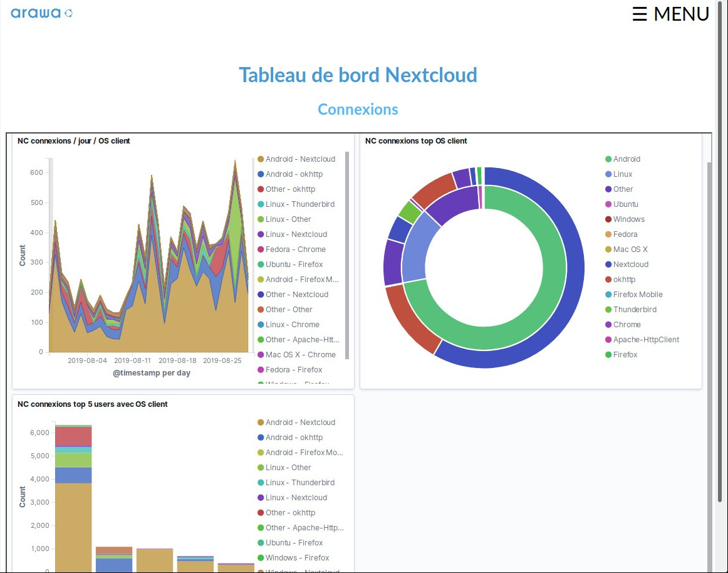Click Linux color dot in top OS client legend
The width and height of the screenshot is (728, 573).
click(608, 174)
